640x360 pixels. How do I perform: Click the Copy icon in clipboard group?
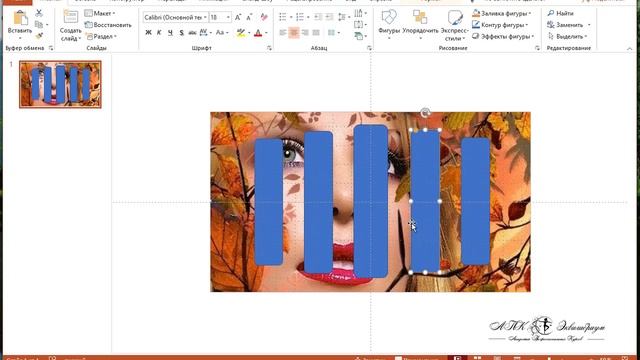coord(39,25)
